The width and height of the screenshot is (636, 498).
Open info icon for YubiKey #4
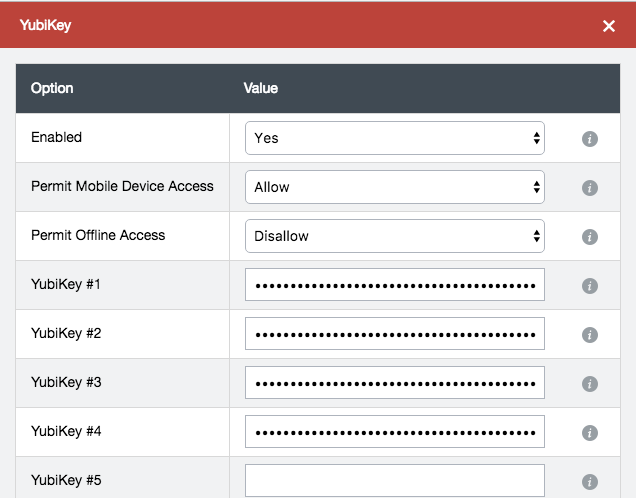[x=590, y=433]
